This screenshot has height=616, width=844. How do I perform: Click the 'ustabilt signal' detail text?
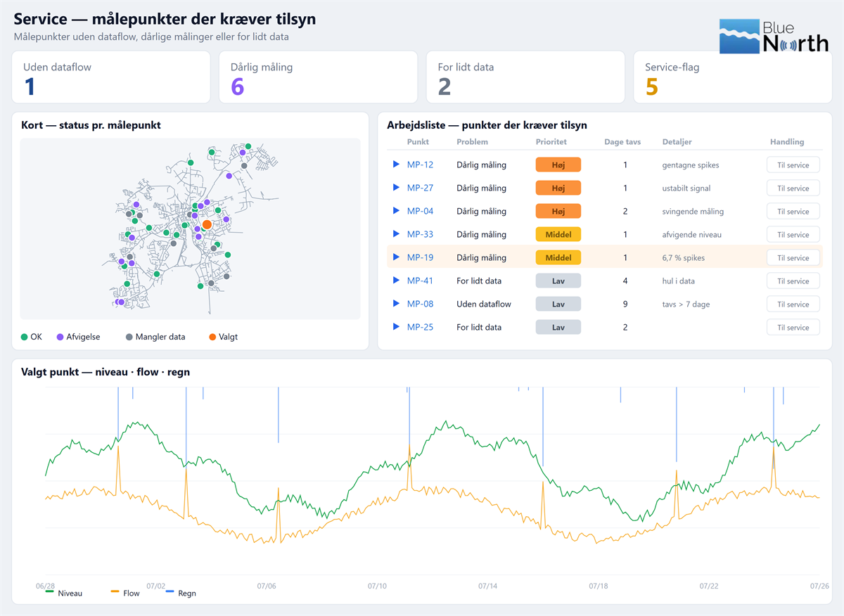click(x=686, y=188)
